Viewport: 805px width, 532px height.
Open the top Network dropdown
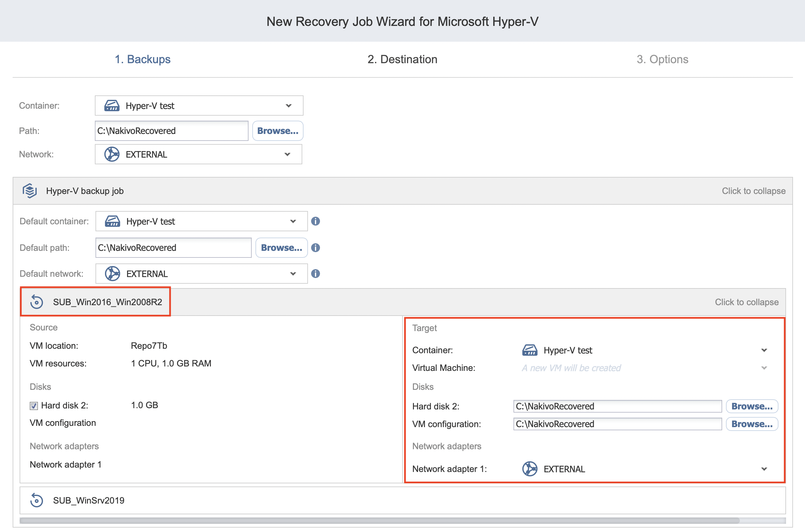tap(198, 154)
